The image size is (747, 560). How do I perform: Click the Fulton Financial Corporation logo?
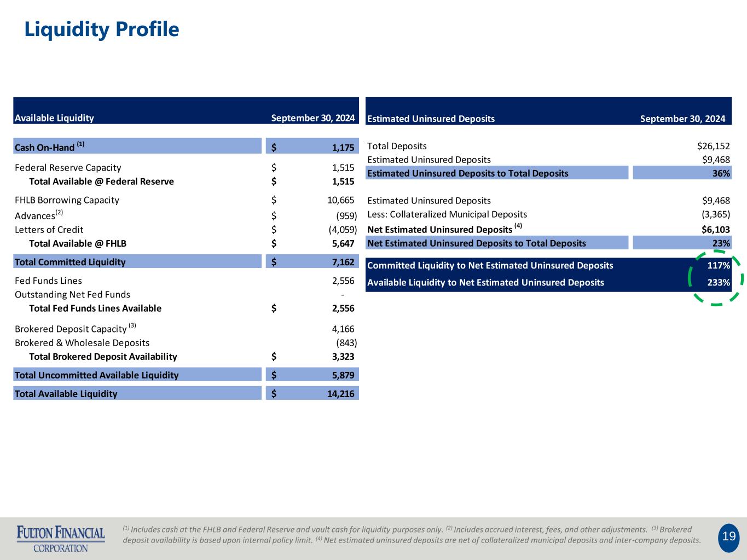pos(61,538)
